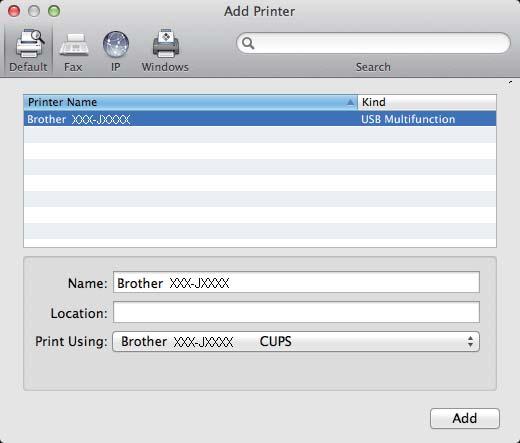The height and width of the screenshot is (443, 520).
Task: Select the Default printer browser icon
Action: click(30, 44)
